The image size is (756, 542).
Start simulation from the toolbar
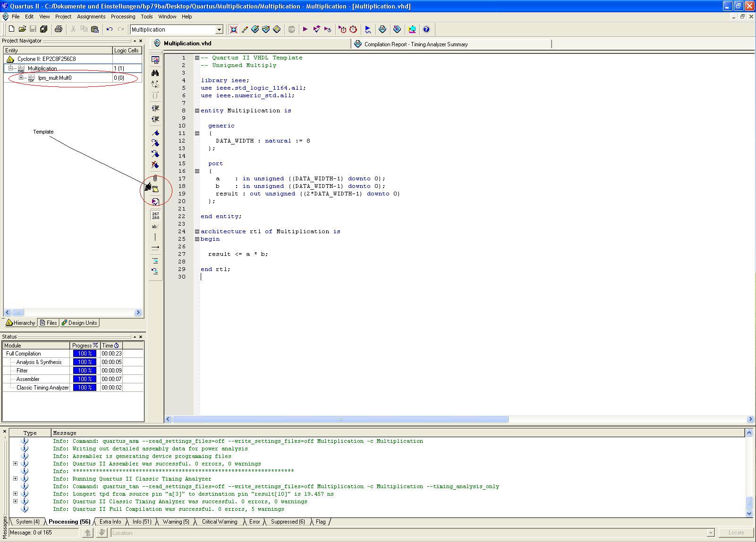pos(368,29)
